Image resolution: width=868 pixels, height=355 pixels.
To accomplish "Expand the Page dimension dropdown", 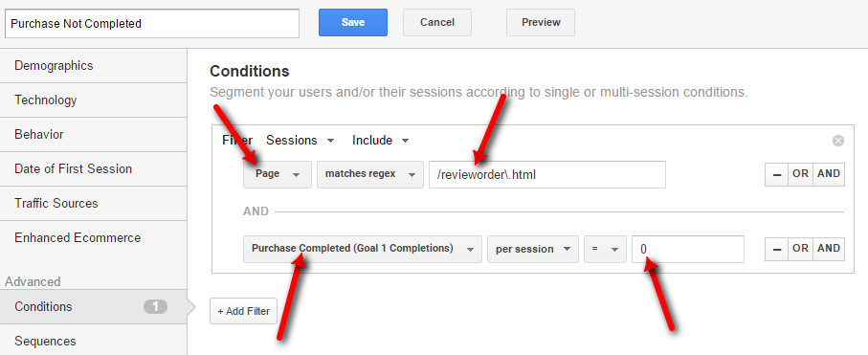I will click(x=278, y=174).
